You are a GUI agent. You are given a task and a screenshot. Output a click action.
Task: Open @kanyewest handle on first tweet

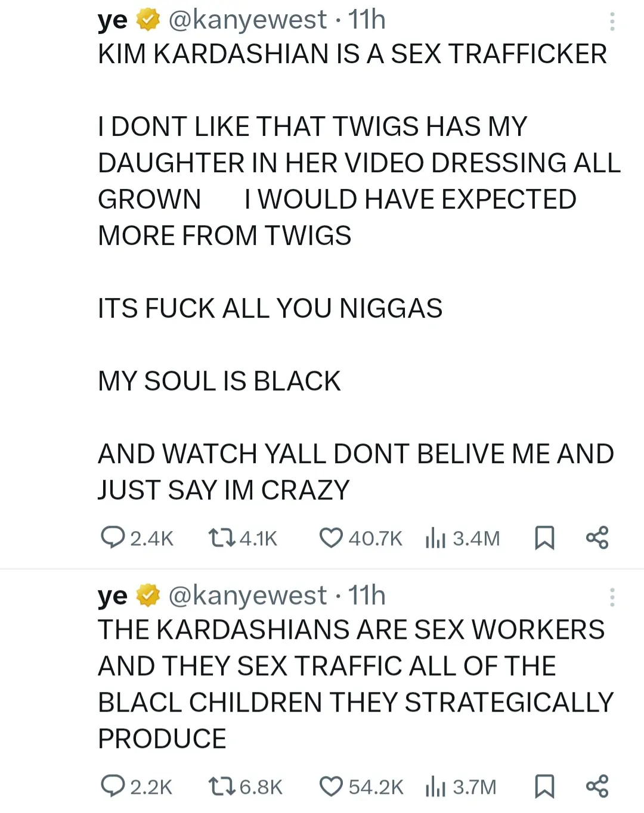click(x=247, y=20)
